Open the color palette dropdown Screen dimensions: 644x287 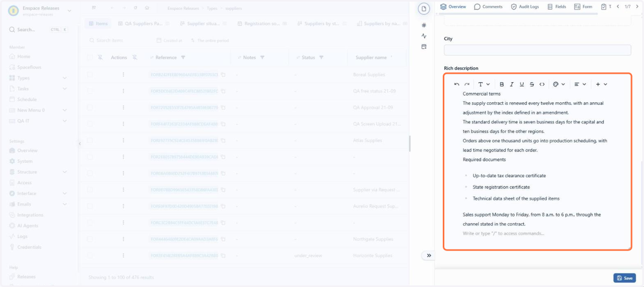click(559, 84)
